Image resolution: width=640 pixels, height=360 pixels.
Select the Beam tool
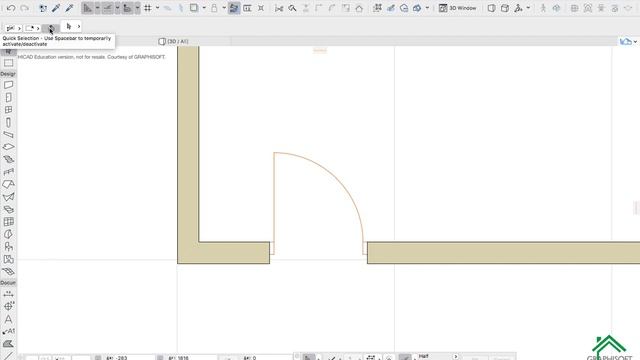click(x=8, y=135)
